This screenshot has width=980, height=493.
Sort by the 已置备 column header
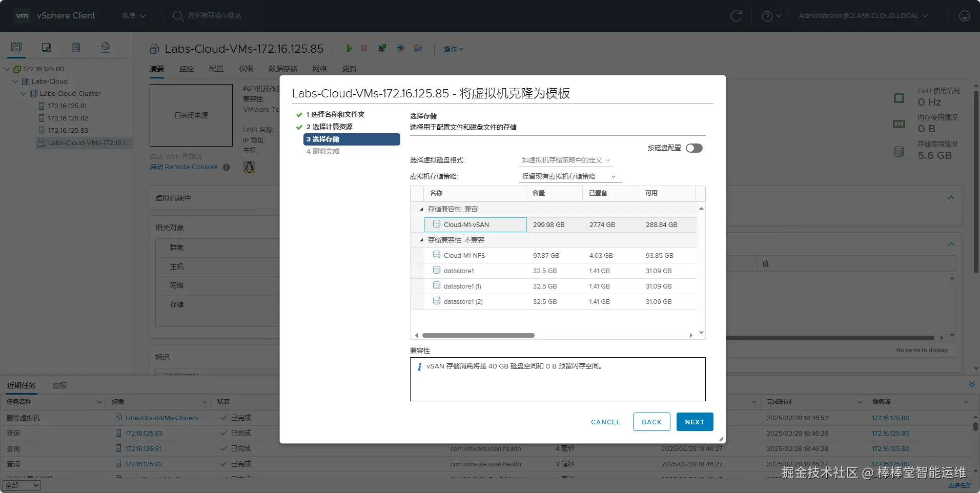[610, 193]
